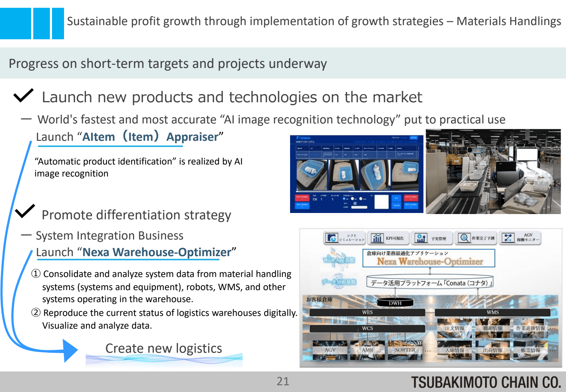Click the 帳票情報 data tile

tap(531, 350)
